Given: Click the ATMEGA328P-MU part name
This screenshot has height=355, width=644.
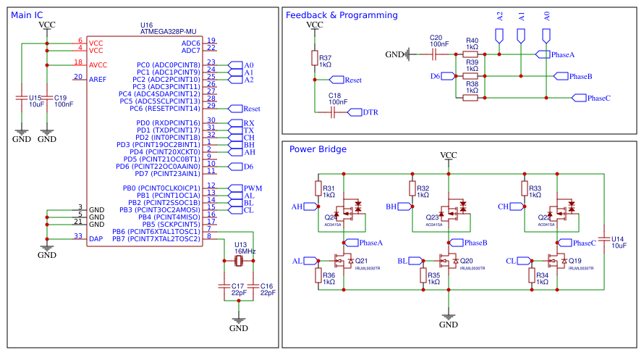Looking at the screenshot, I should [169, 32].
